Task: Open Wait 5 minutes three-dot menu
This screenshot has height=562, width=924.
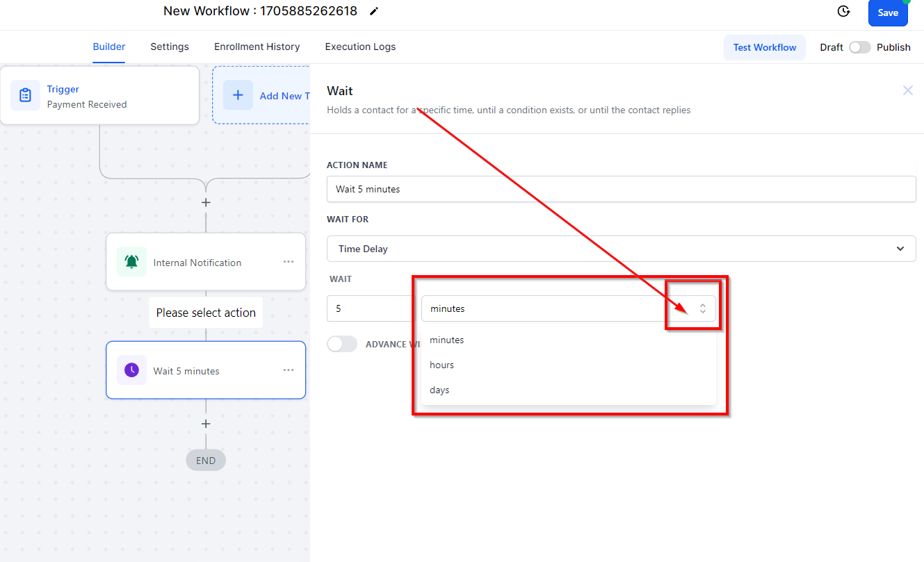Action: pos(289,370)
